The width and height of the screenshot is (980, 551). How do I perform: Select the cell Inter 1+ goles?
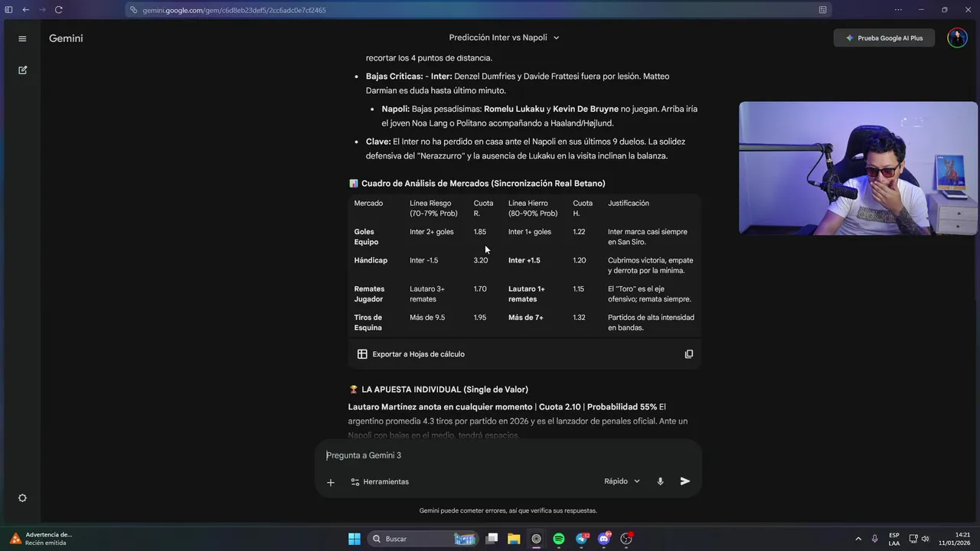[530, 232]
